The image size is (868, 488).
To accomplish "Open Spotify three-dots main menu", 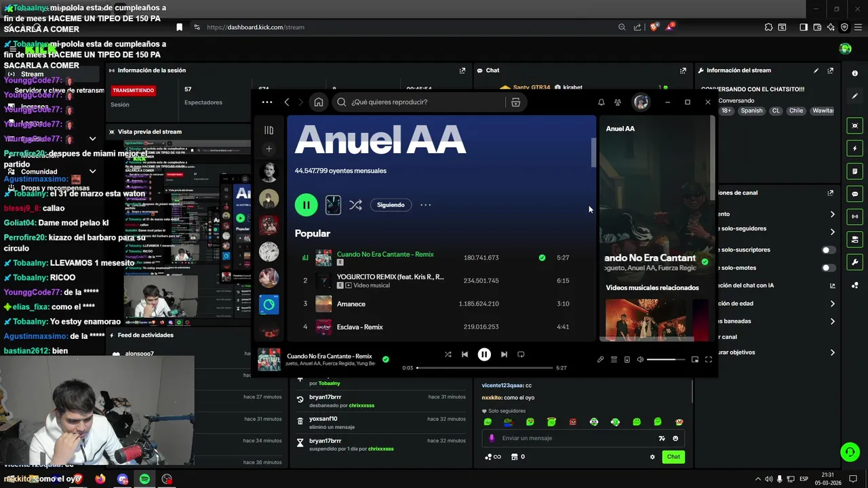I will 267,102.
